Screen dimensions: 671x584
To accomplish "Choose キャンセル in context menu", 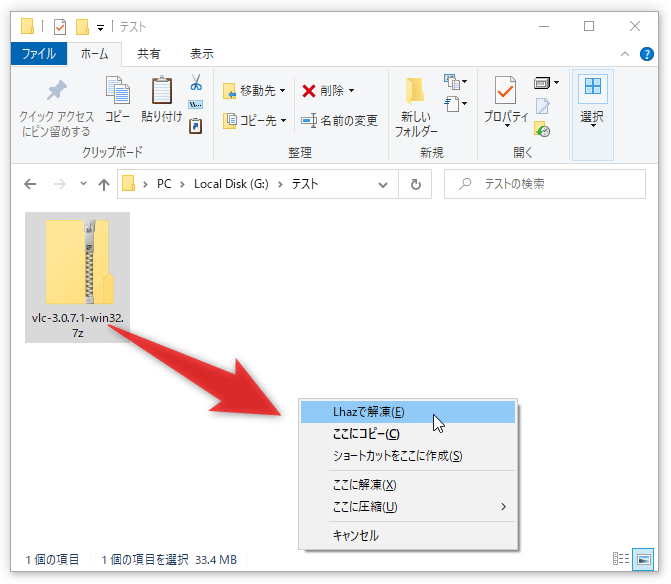I will point(408,536).
